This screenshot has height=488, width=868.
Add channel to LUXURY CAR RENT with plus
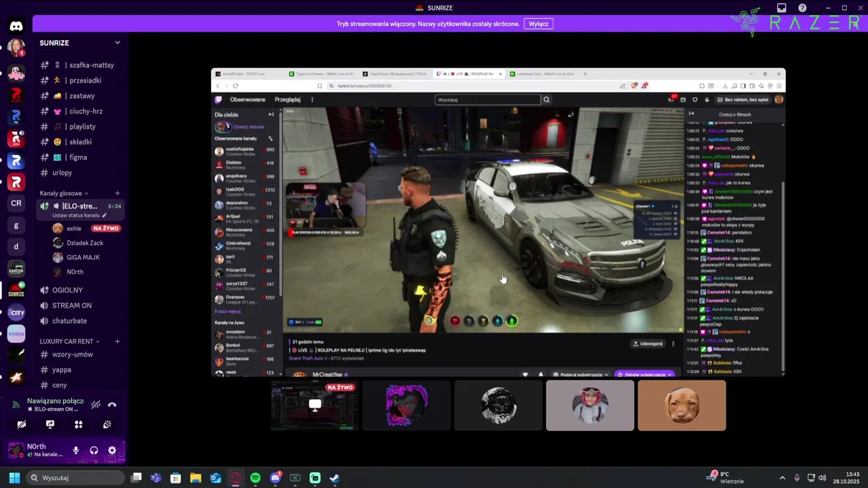117,341
